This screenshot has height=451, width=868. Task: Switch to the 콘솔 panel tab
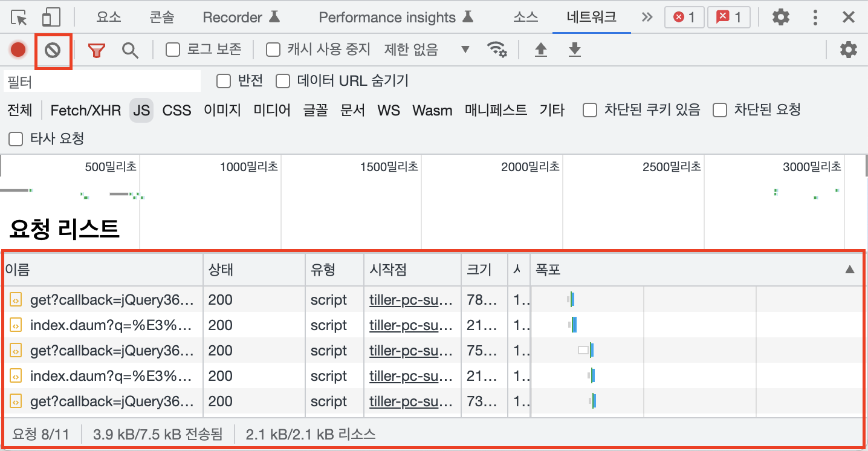[x=160, y=18]
